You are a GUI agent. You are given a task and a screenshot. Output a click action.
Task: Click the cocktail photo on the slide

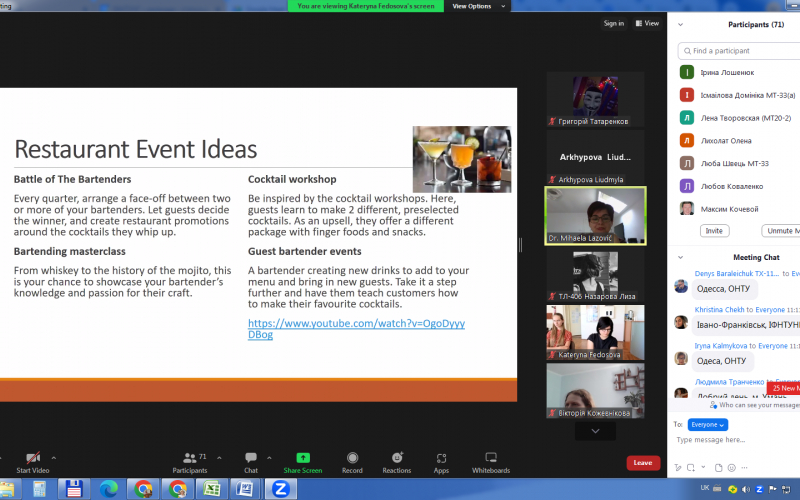click(x=462, y=159)
